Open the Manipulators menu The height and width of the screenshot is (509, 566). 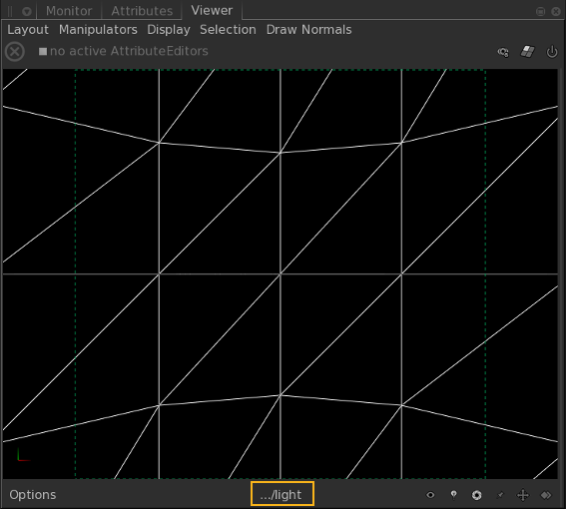click(x=98, y=30)
